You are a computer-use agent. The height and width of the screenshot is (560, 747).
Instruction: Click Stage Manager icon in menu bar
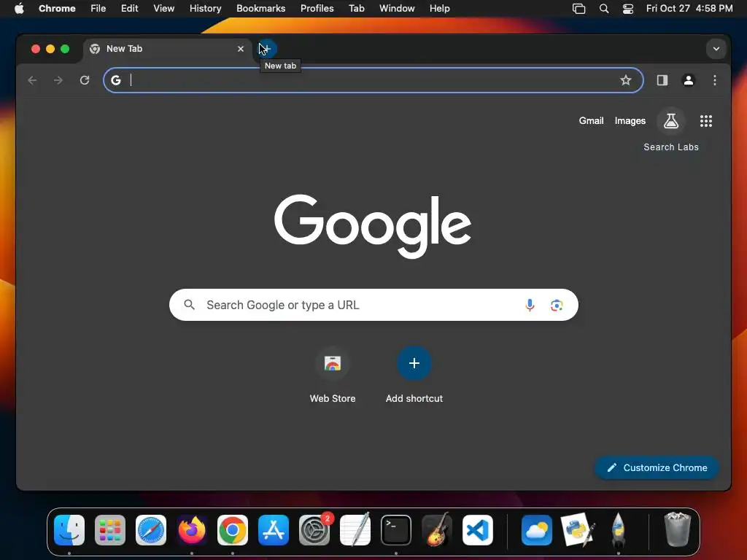578,9
